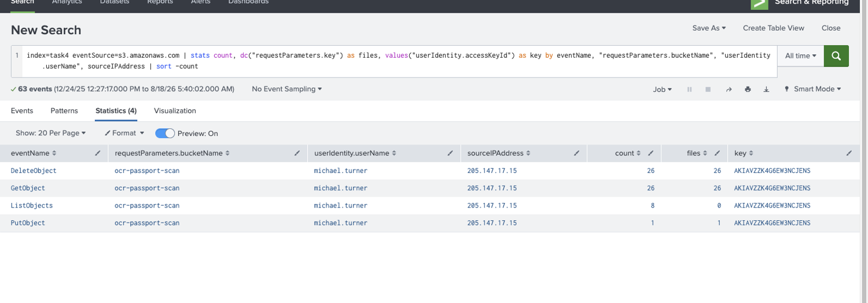The width and height of the screenshot is (868, 303).
Task: Edit sourceIPAddress column pencil icon
Action: [576, 153]
